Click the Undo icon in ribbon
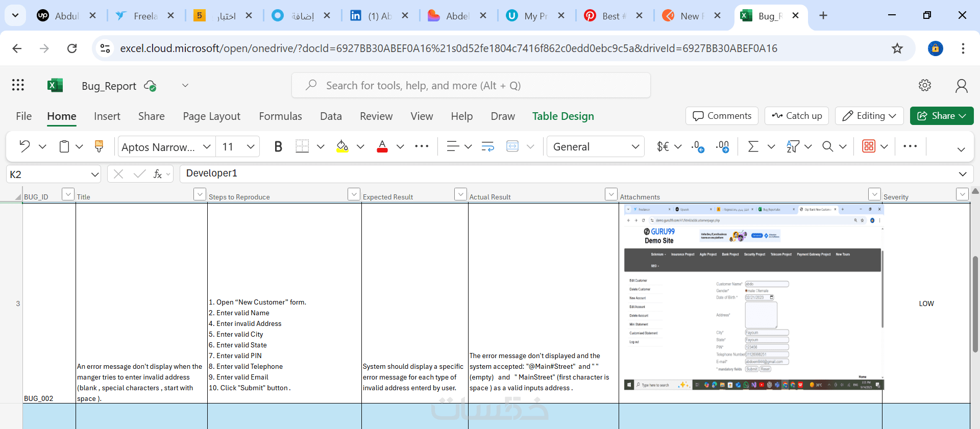 point(24,146)
